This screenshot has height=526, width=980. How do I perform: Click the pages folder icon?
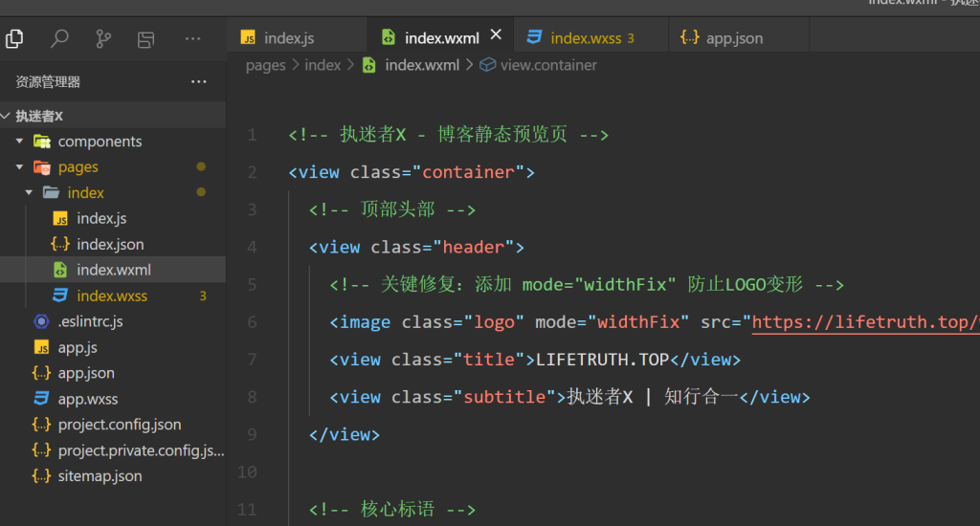tap(42, 166)
